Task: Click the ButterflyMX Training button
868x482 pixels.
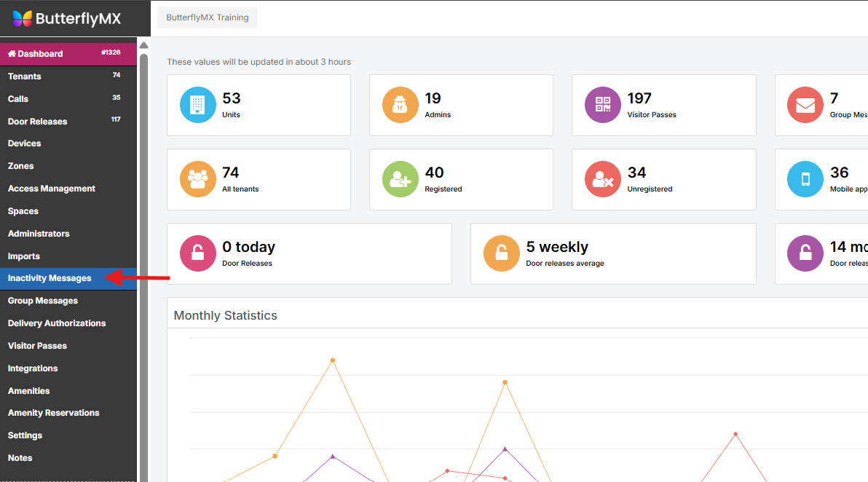Action: (208, 18)
